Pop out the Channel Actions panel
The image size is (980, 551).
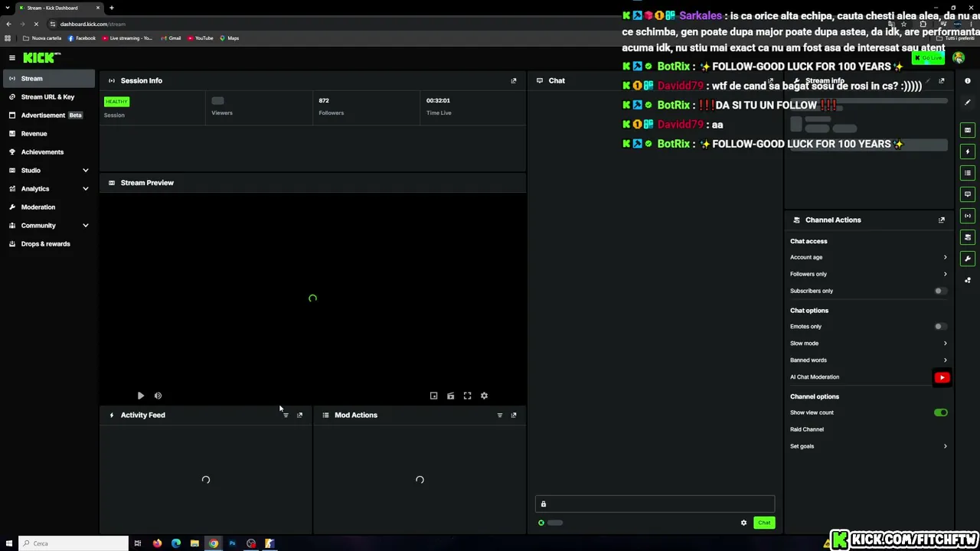point(942,220)
